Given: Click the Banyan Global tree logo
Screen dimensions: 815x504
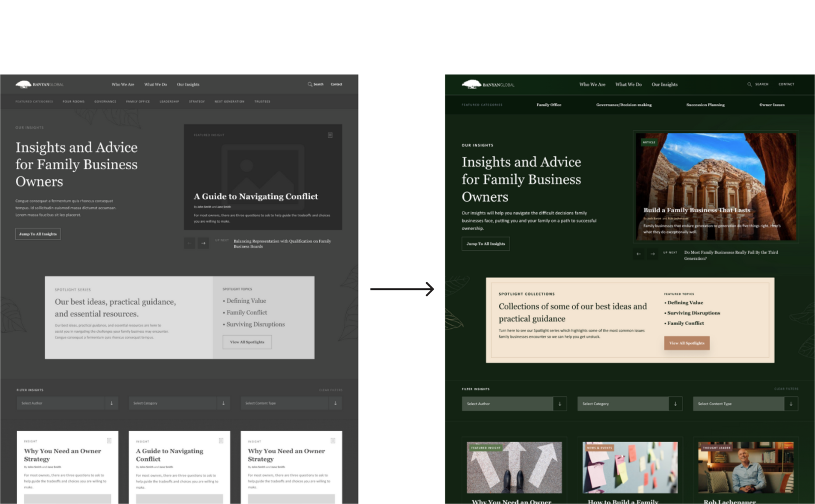Looking at the screenshot, I should pyautogui.click(x=471, y=84).
